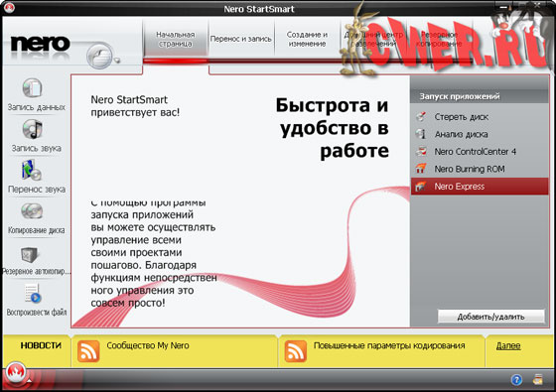The height and width of the screenshot is (392, 556).
Task: Follow the Далее link in the news bar
Action: (x=508, y=345)
